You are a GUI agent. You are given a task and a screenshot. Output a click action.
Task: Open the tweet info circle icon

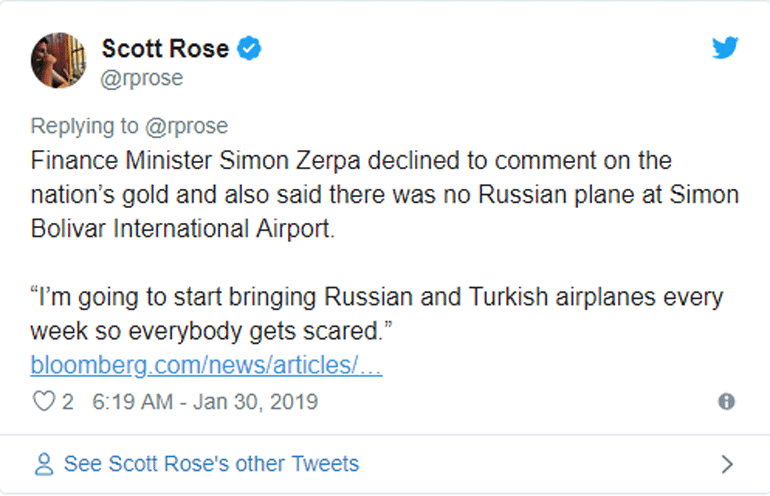(726, 402)
